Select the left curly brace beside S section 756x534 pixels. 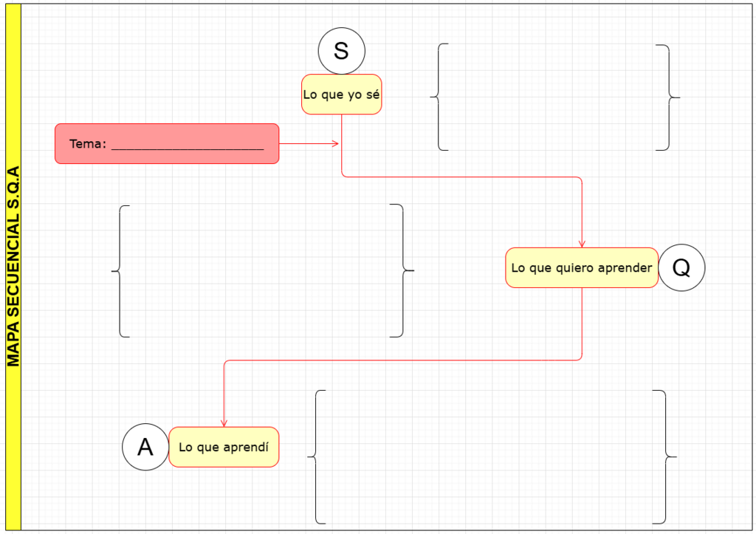(x=439, y=97)
